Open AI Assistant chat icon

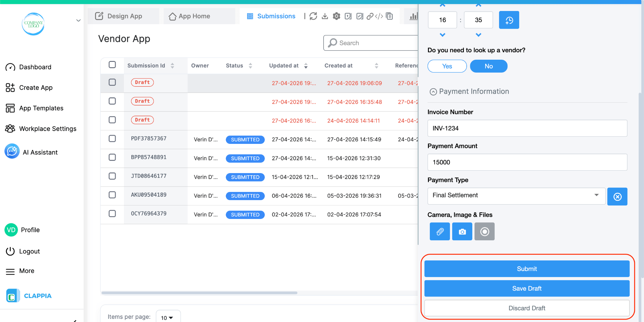click(x=12, y=151)
